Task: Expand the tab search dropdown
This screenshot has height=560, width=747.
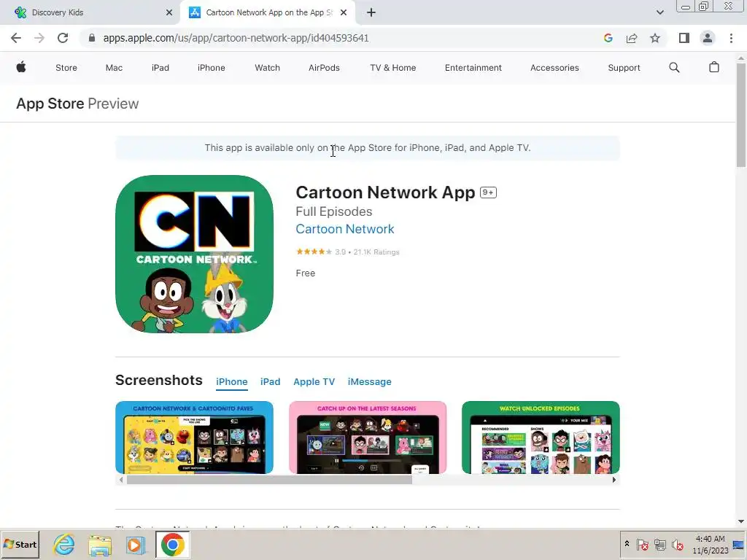Action: (659, 12)
